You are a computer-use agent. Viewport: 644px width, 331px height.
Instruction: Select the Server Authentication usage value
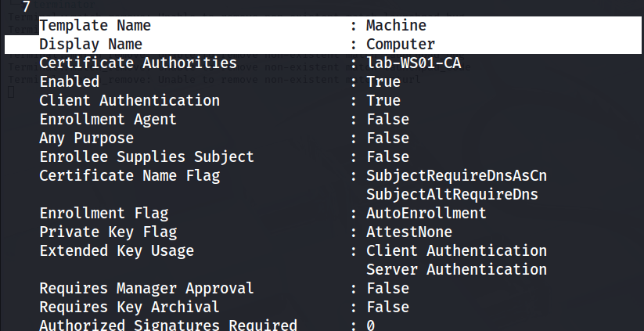point(456,269)
